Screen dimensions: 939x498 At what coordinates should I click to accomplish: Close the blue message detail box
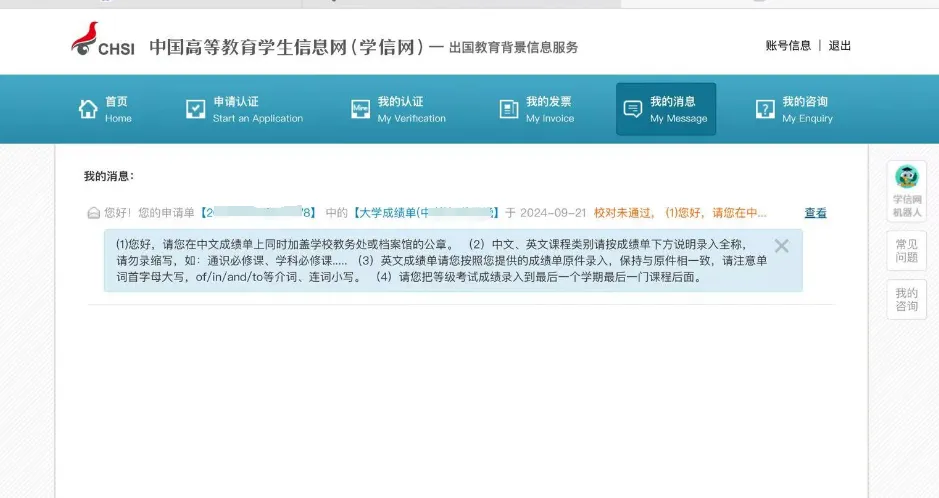point(782,246)
